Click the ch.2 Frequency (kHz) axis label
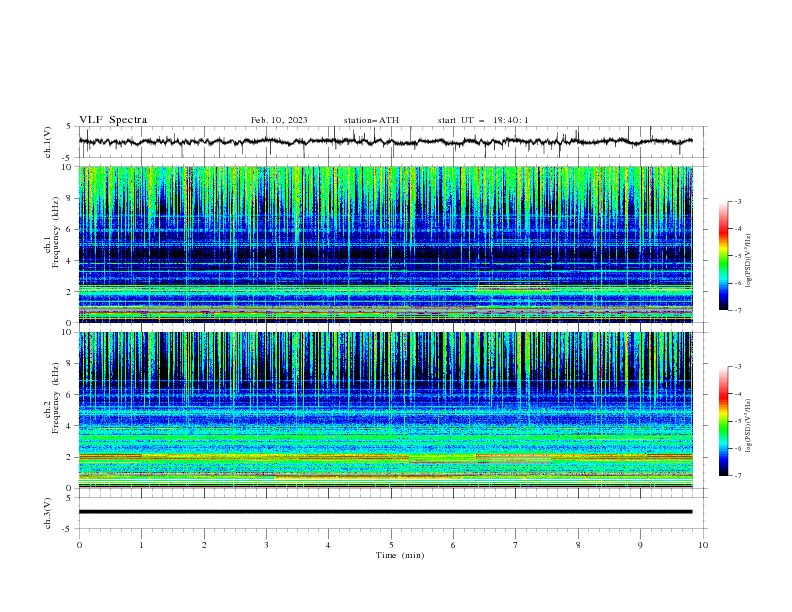This screenshot has height=612, width=792. pyautogui.click(x=52, y=398)
